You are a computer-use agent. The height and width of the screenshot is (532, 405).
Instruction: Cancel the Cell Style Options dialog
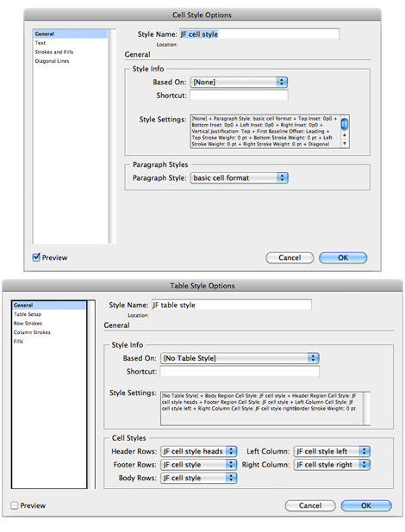pos(290,257)
